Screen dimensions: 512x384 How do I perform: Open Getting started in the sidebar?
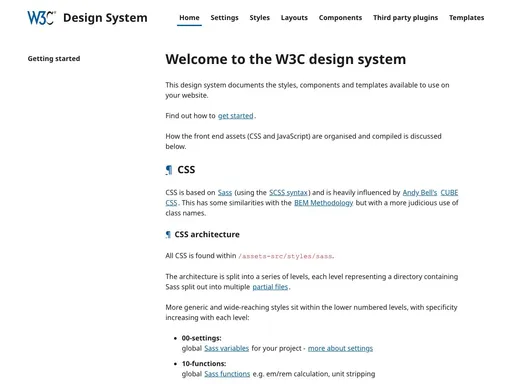coord(54,59)
